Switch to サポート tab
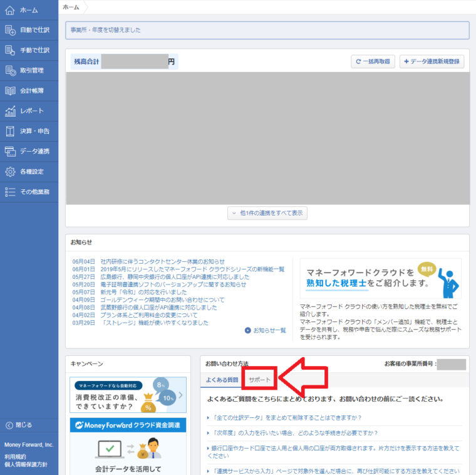The height and width of the screenshot is (475, 476). click(x=259, y=380)
